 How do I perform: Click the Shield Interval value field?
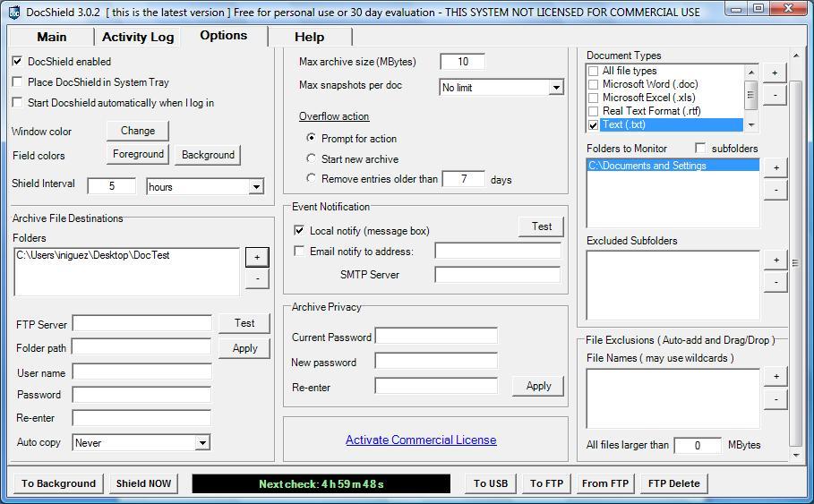pyautogui.click(x=112, y=186)
